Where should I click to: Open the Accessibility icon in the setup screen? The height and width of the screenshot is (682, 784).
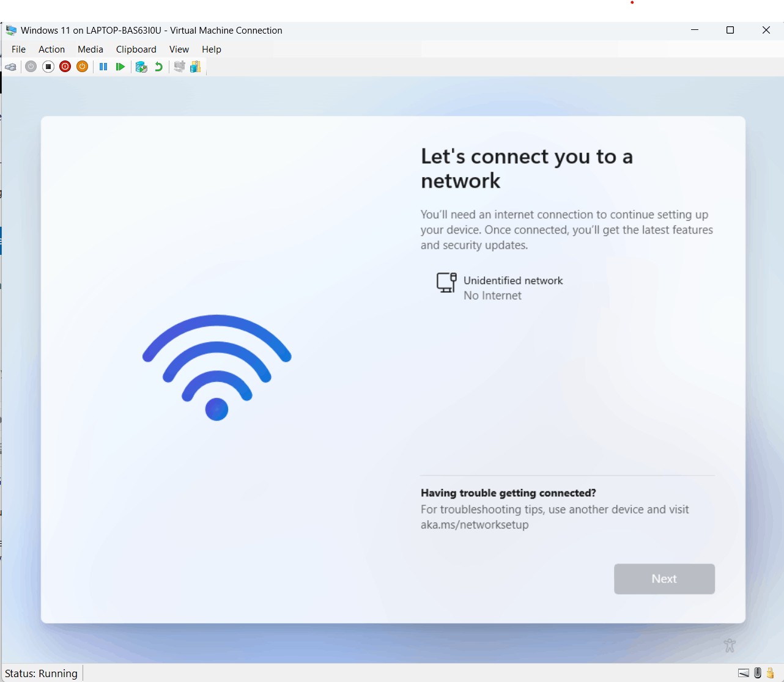coord(729,645)
